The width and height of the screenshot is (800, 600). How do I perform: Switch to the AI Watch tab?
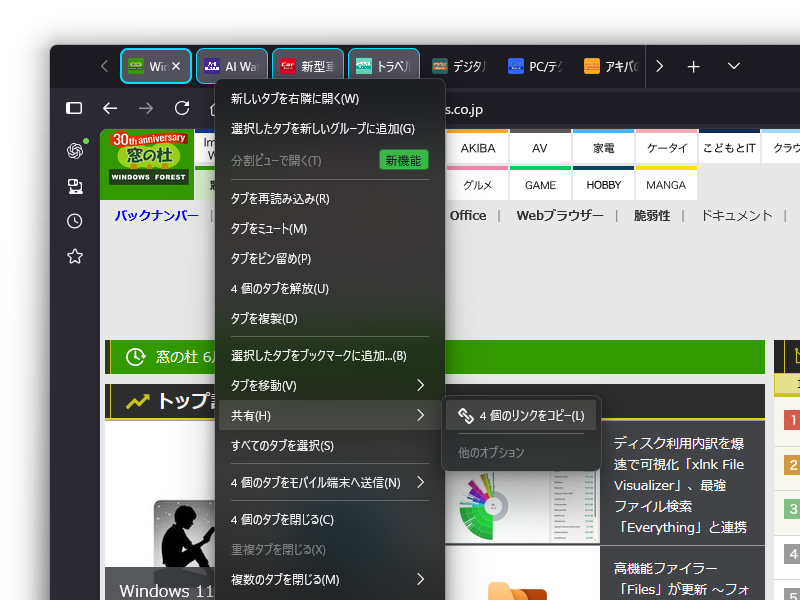pyautogui.click(x=232, y=66)
